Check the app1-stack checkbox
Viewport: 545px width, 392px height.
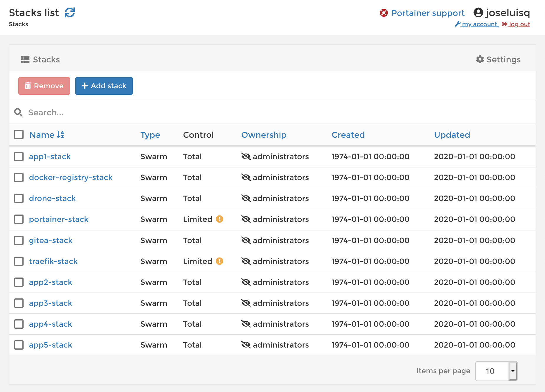pos(19,157)
